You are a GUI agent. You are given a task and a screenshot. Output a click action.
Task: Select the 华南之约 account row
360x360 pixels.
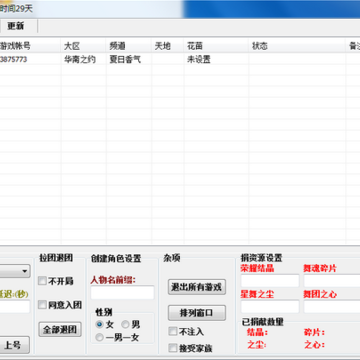(x=180, y=60)
